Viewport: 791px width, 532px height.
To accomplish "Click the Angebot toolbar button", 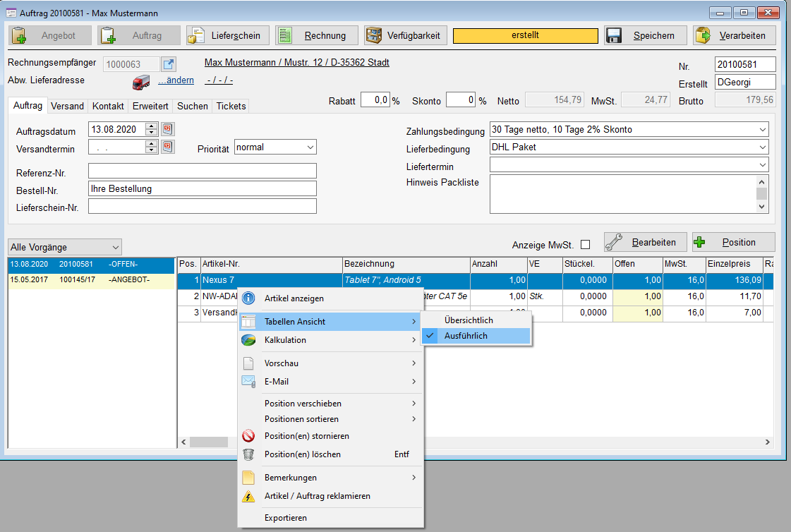I will pos(50,35).
